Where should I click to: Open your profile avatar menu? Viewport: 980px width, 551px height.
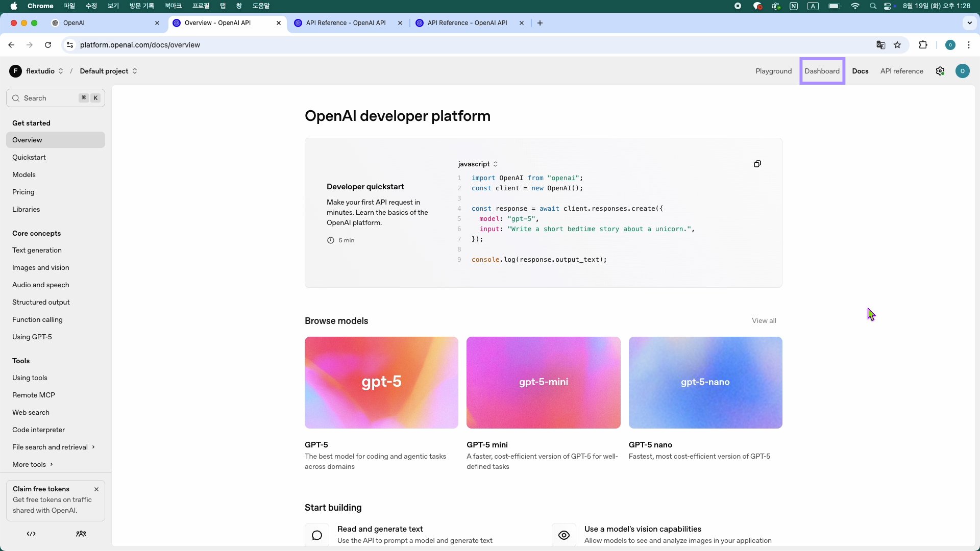tap(963, 71)
